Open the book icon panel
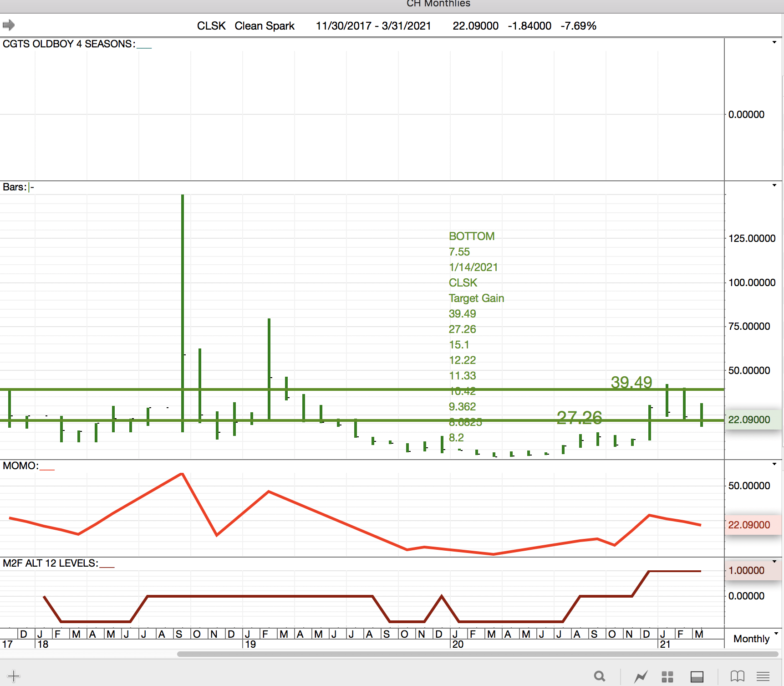 [737, 676]
